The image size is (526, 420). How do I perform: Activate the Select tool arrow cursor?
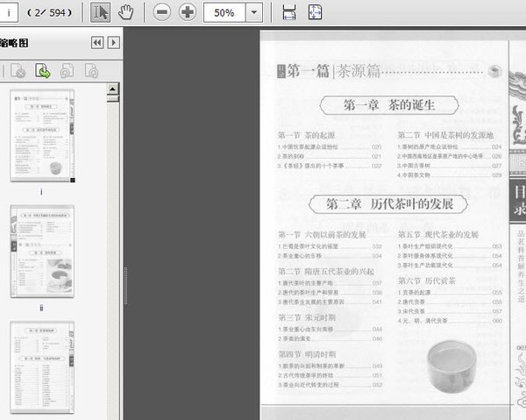coord(101,12)
